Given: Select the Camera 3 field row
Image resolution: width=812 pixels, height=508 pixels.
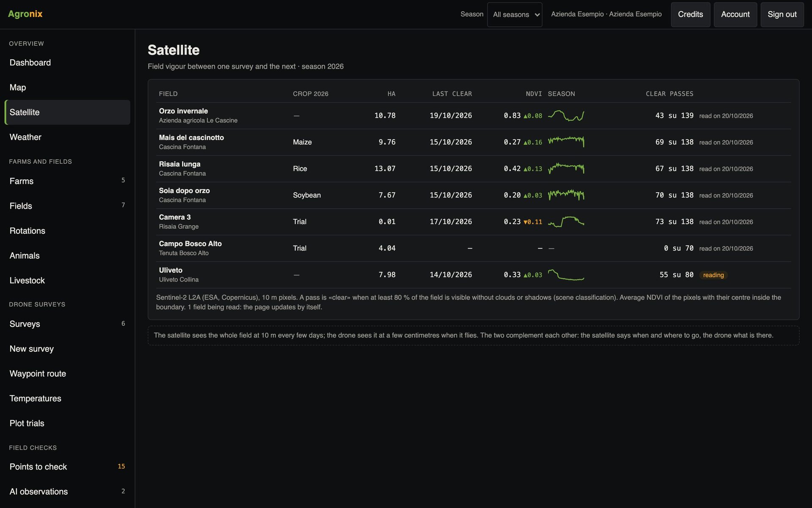Looking at the screenshot, I should 473,222.
